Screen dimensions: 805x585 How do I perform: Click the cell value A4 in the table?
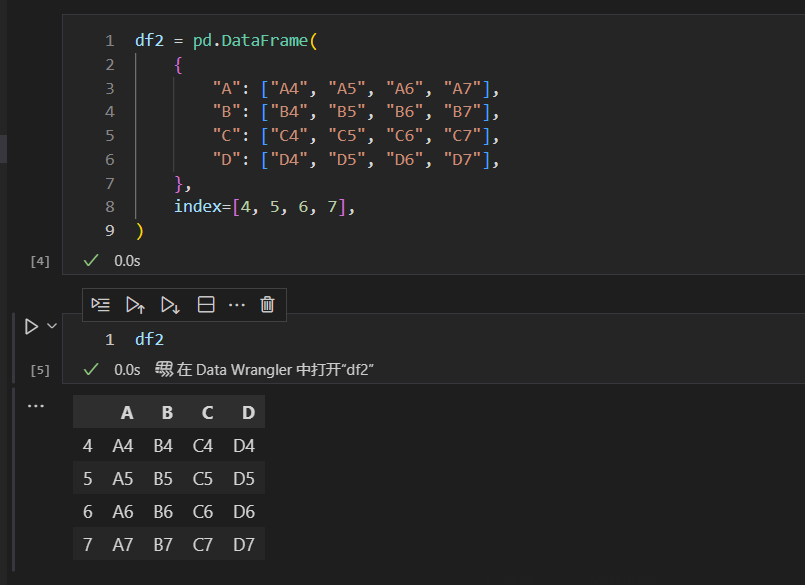[x=122, y=445]
